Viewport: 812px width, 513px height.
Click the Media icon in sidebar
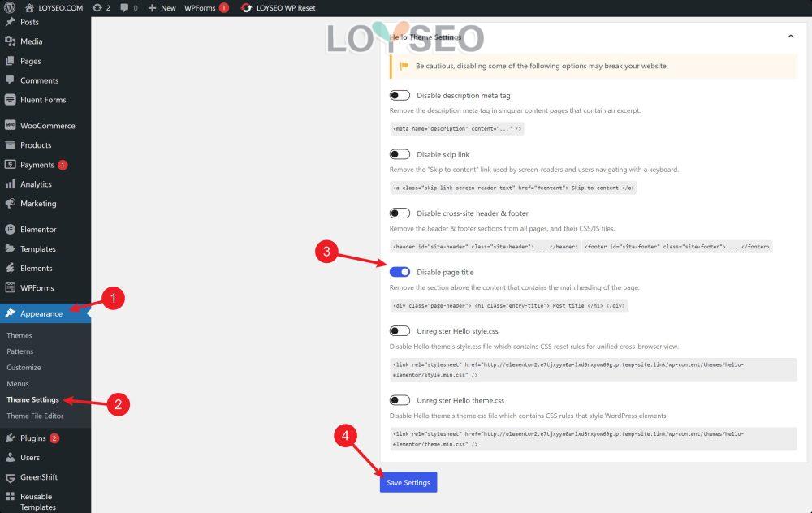[10, 41]
